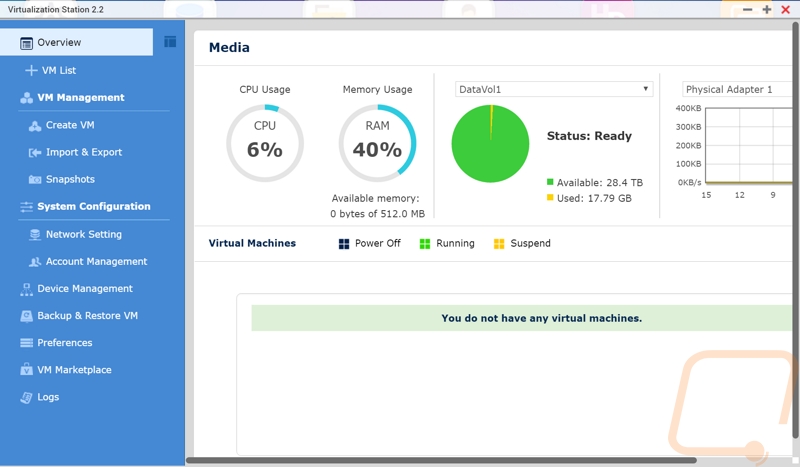Open the DataVol1 volume dropdown
Viewport: 800px width, 467px height.
[x=554, y=89]
